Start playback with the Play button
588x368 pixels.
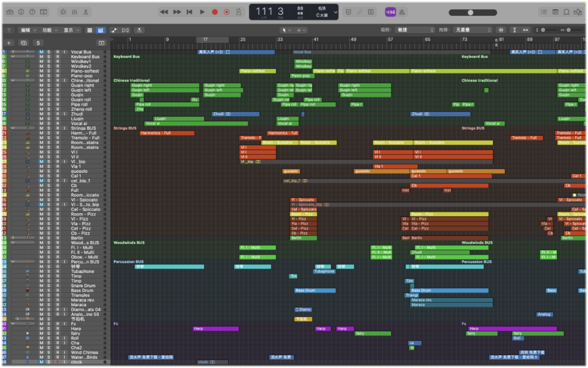click(x=202, y=12)
